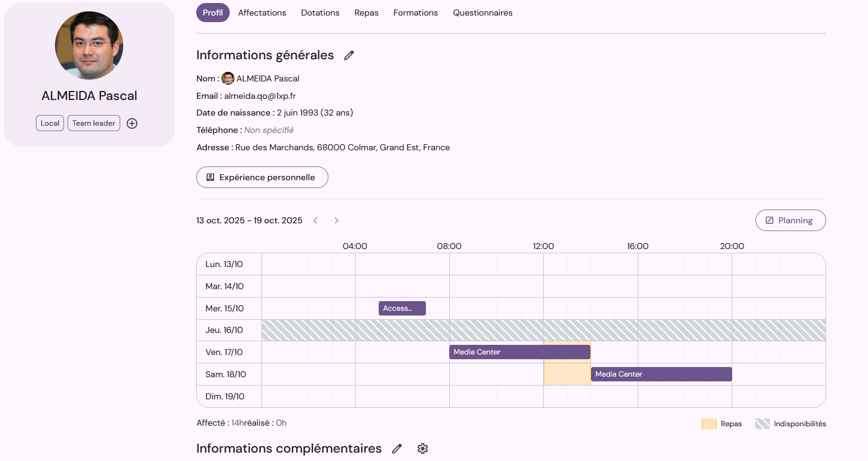The height and width of the screenshot is (461, 868).
Task: Click the ALMEIDA Pascal name under the photo
Action: click(89, 96)
